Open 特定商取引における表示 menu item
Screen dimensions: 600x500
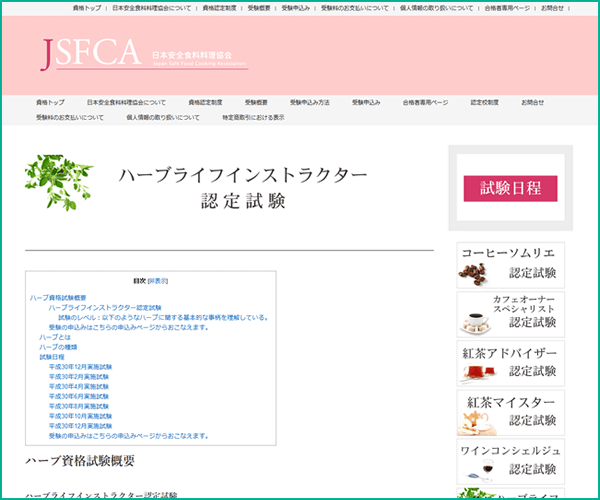coord(253,117)
